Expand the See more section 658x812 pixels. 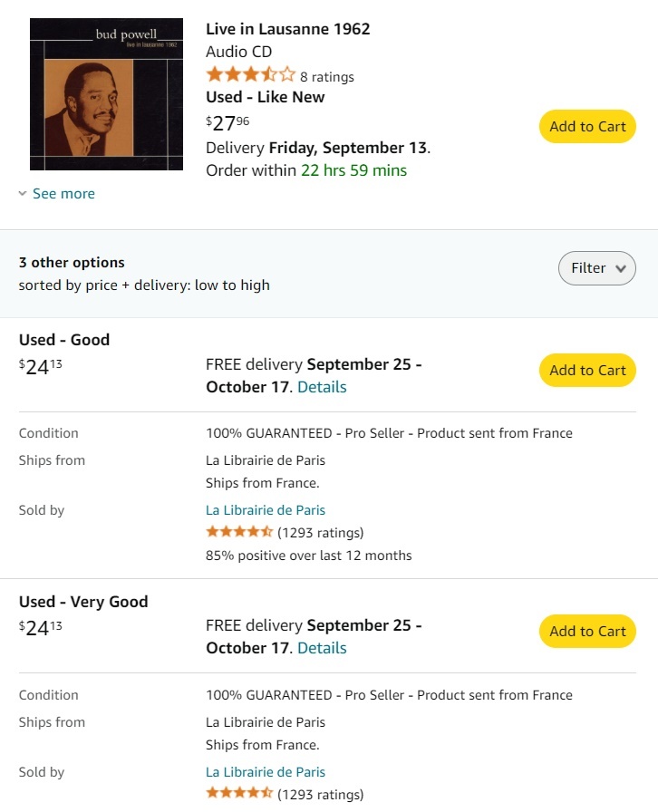(63, 194)
